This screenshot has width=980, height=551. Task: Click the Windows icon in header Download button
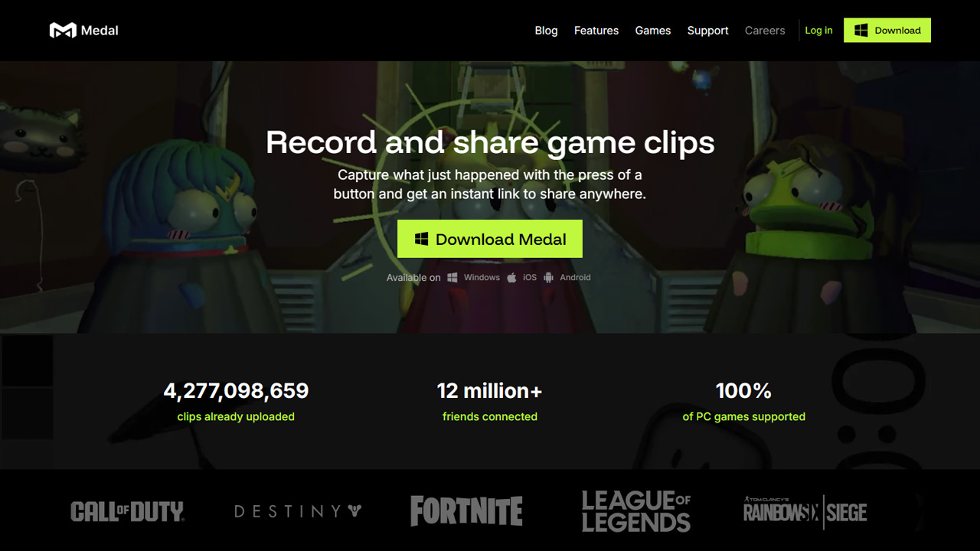pos(861,31)
